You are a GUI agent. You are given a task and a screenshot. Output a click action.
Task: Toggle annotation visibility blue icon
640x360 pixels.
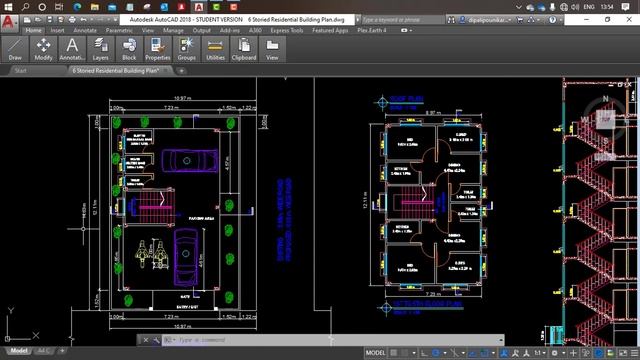point(504,353)
